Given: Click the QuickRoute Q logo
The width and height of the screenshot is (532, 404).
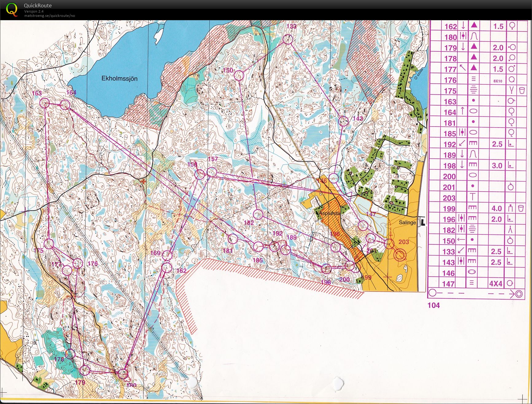Looking at the screenshot, I should pos(12,10).
